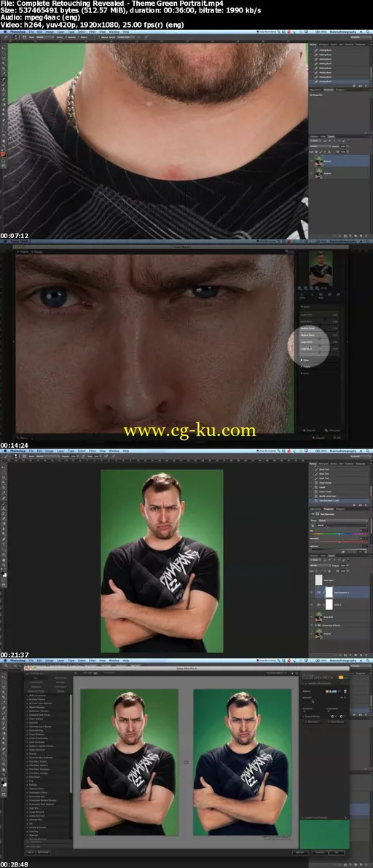Screen dimensions: 373x868
Task: Hide the Body Build layer
Action: pos(311,617)
